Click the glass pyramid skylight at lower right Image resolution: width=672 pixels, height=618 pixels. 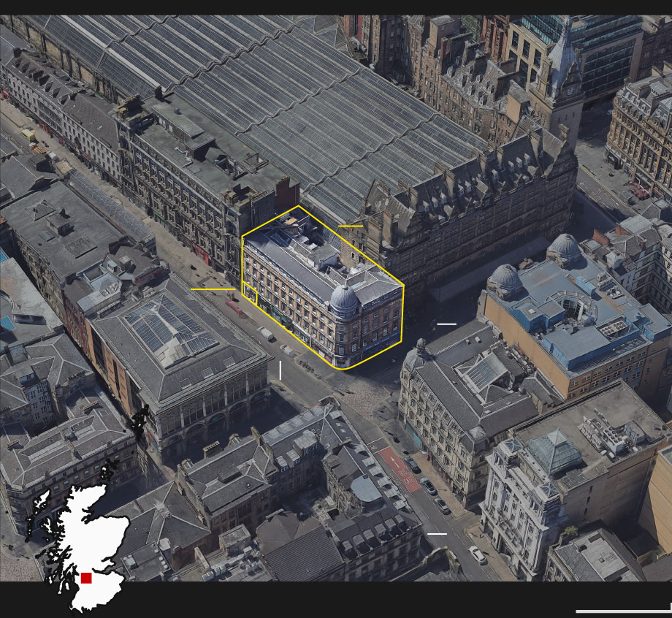554,450
